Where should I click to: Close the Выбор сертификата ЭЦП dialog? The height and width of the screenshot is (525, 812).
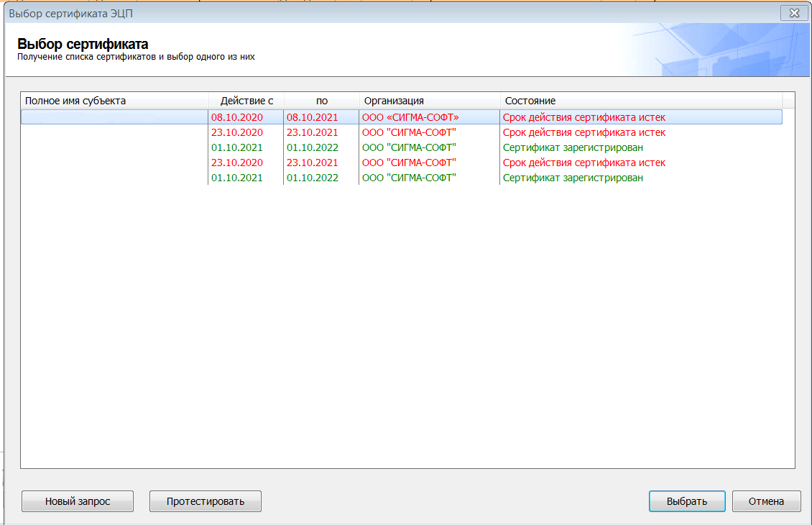(x=794, y=13)
